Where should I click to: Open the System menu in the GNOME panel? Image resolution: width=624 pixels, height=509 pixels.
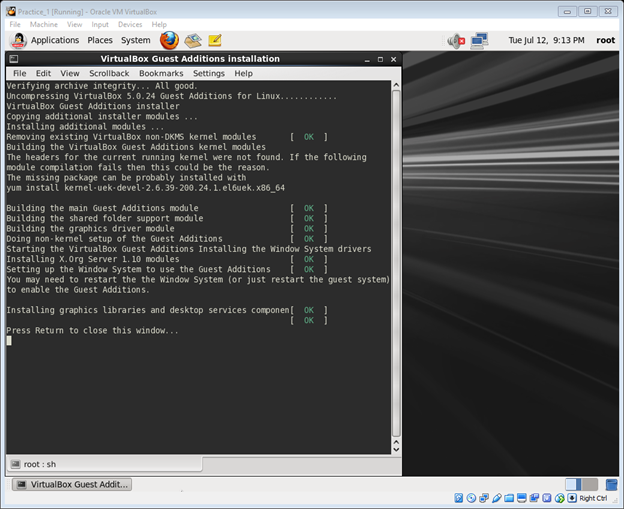point(136,40)
